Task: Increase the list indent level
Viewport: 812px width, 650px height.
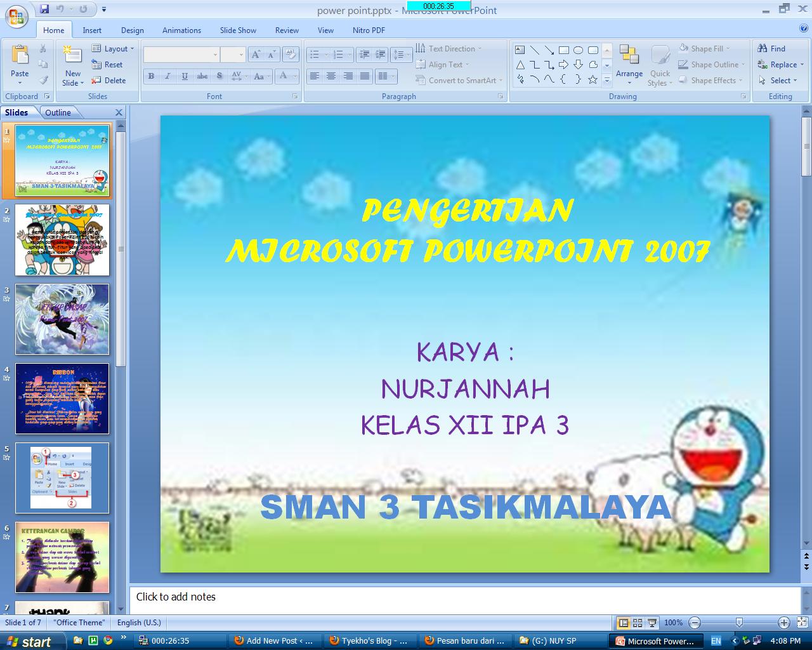Action: pyautogui.click(x=380, y=55)
